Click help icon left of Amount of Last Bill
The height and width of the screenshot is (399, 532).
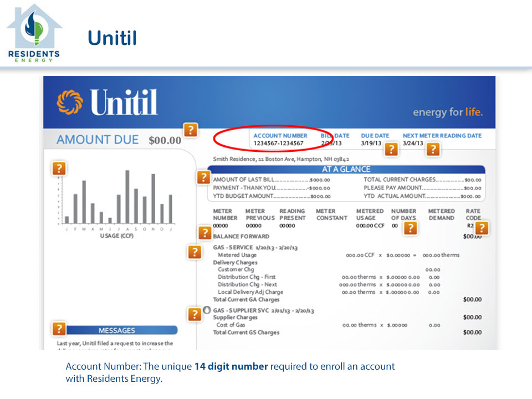203,178
